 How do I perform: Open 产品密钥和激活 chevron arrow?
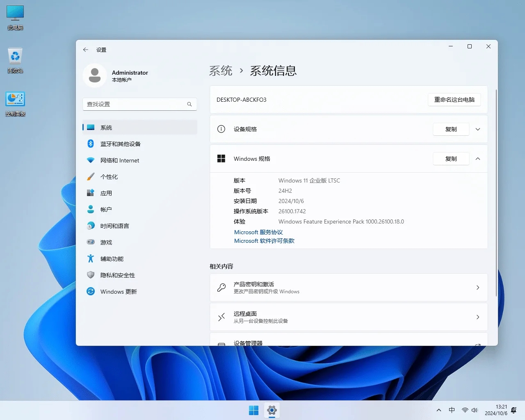click(x=478, y=288)
